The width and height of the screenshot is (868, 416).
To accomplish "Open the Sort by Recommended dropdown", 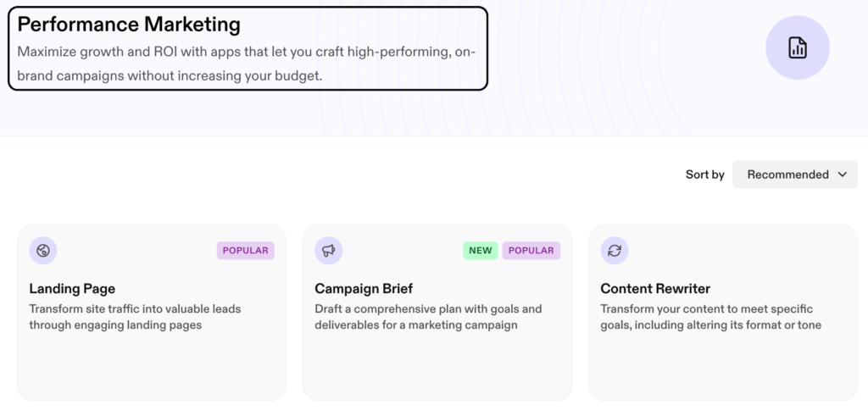I will [x=795, y=175].
